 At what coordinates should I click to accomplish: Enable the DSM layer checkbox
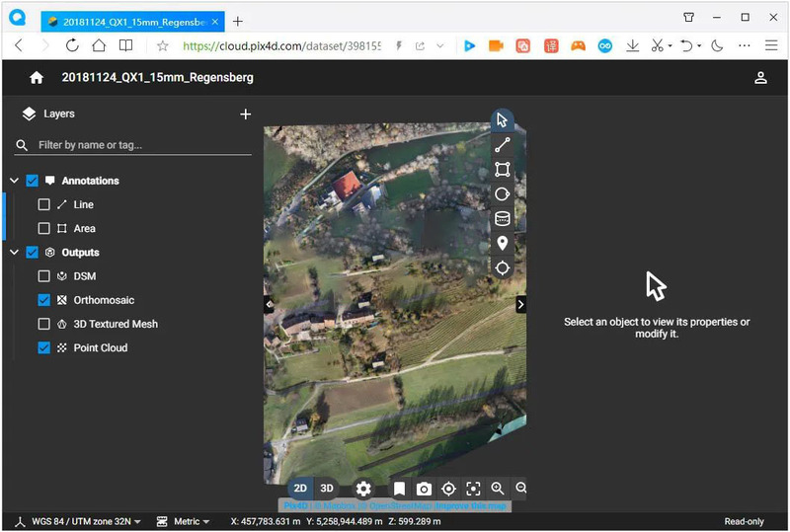pyautogui.click(x=43, y=276)
